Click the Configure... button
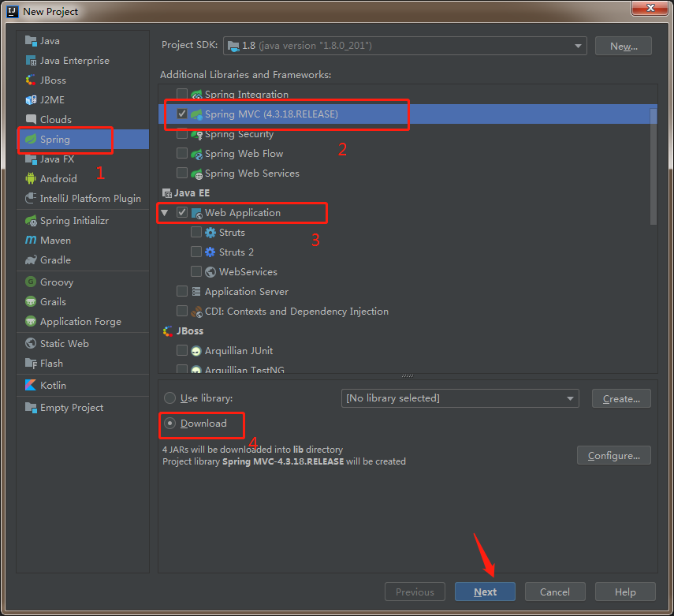 click(x=614, y=455)
